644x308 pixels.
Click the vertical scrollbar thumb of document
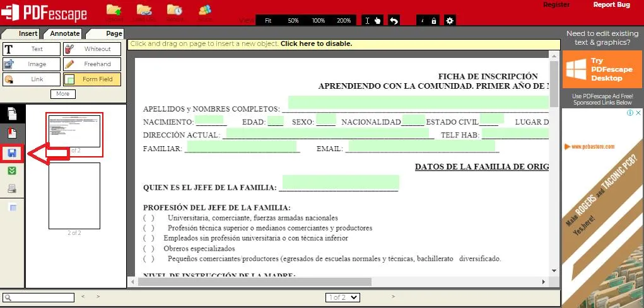(554, 84)
